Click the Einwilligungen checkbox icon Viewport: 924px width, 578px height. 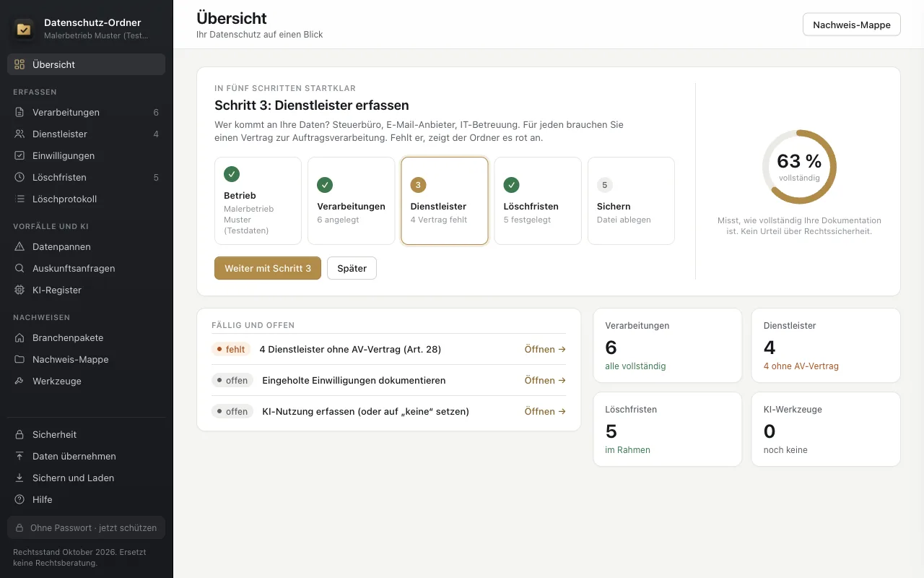pos(19,155)
